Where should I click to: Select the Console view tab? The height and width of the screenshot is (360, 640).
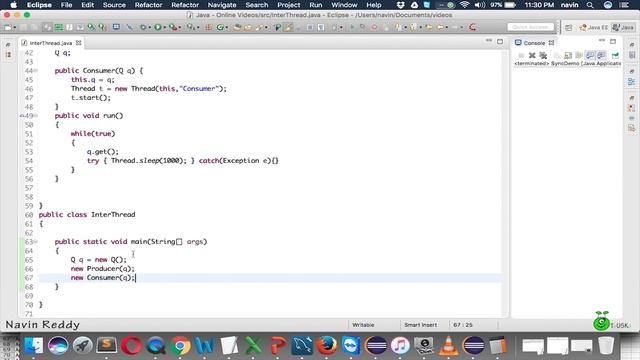click(534, 42)
